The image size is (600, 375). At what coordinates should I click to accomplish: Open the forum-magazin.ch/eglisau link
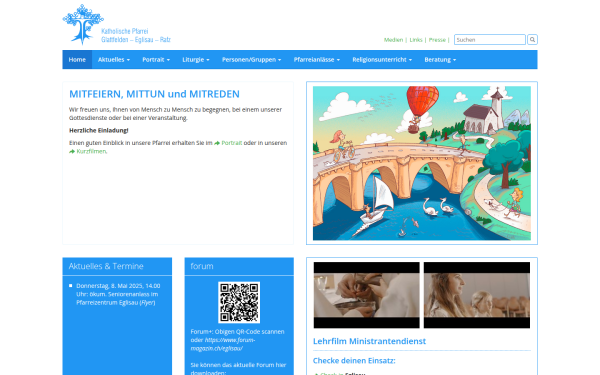[x=223, y=344]
